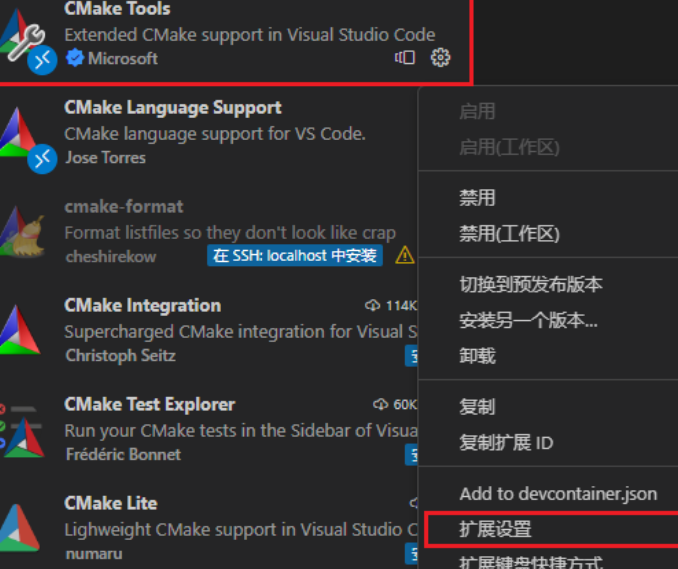678x569 pixels.
Task: Click the Microsoft verified publisher badge
Action: (74, 58)
